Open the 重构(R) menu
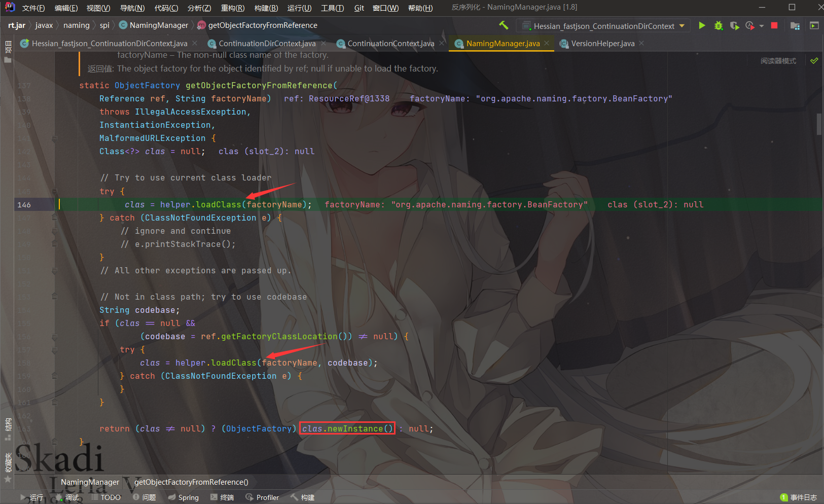 pos(233,8)
